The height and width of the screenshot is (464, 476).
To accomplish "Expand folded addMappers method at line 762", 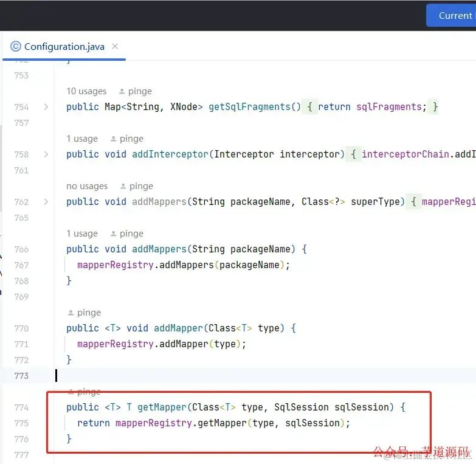I will (46, 202).
